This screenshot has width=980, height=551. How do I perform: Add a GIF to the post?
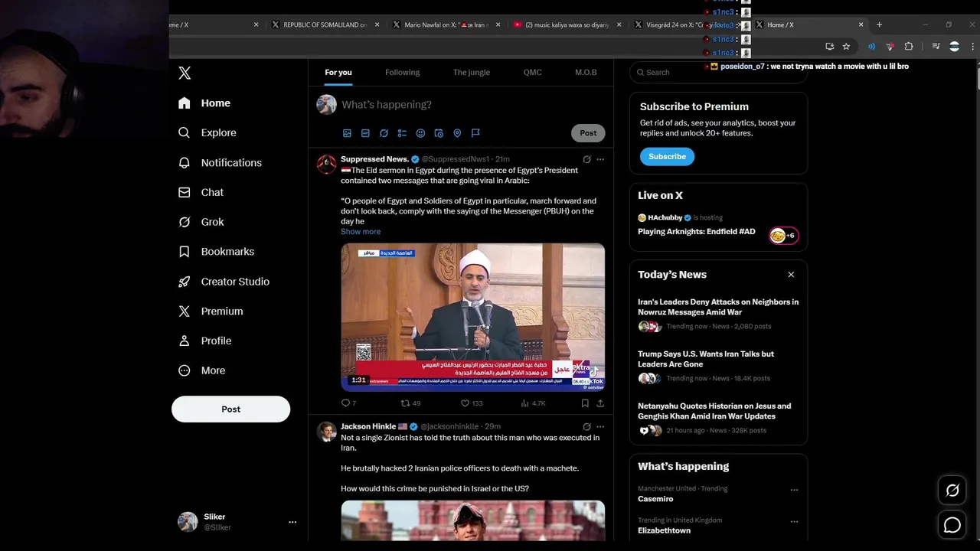point(365,133)
